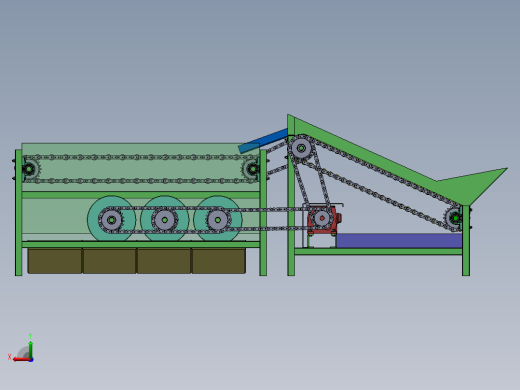Select the red gearbox motor

pyautogui.click(x=323, y=219)
